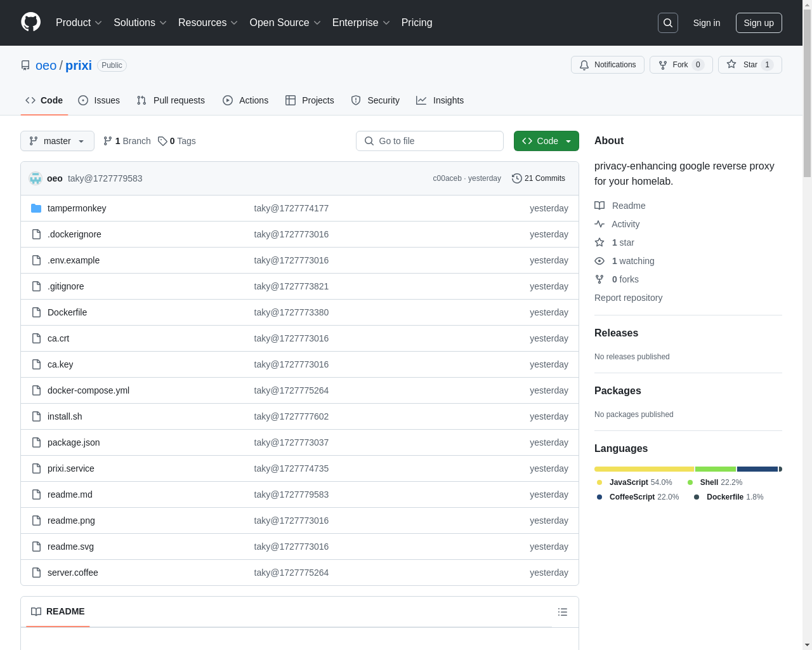812x650 pixels.
Task: Open the Projects tab
Action: pyautogui.click(x=310, y=100)
